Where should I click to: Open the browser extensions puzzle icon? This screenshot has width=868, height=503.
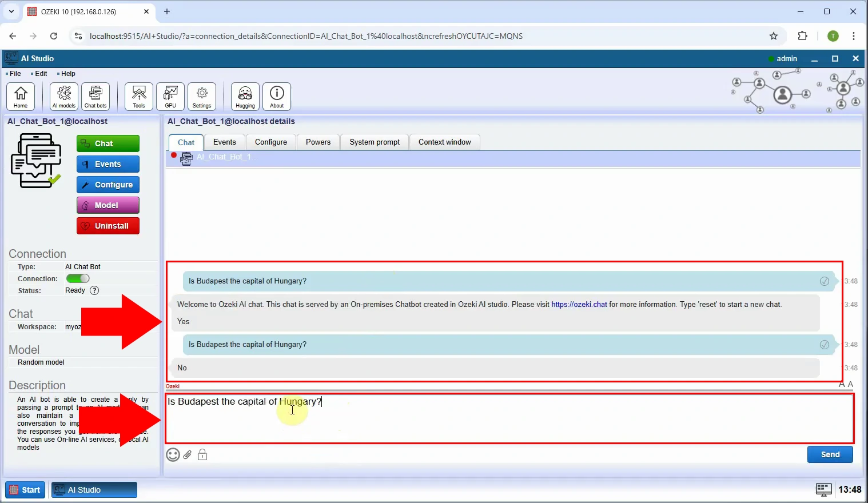[802, 36]
